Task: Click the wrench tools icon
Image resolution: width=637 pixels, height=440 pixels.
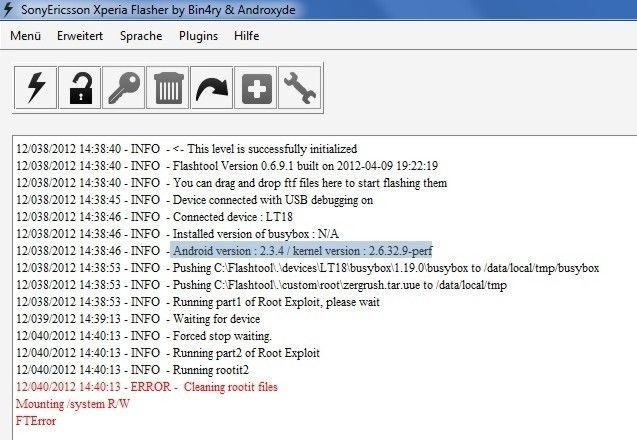Action: (300, 88)
